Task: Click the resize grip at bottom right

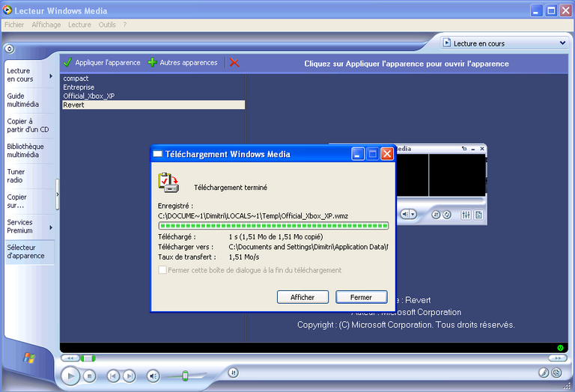Action: click(567, 385)
